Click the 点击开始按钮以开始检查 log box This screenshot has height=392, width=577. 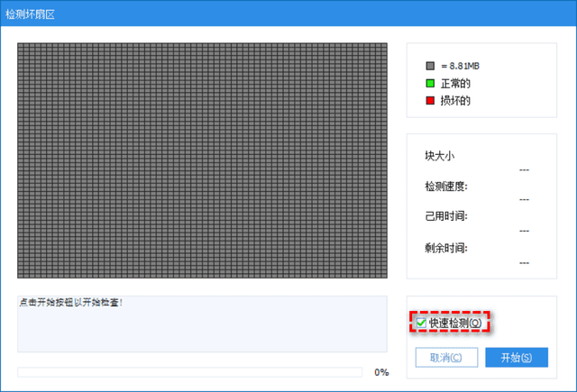(x=202, y=324)
